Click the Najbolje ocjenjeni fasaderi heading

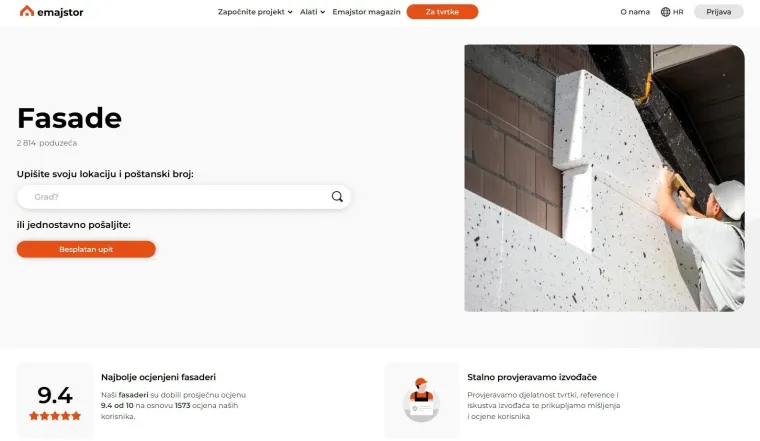(x=158, y=377)
